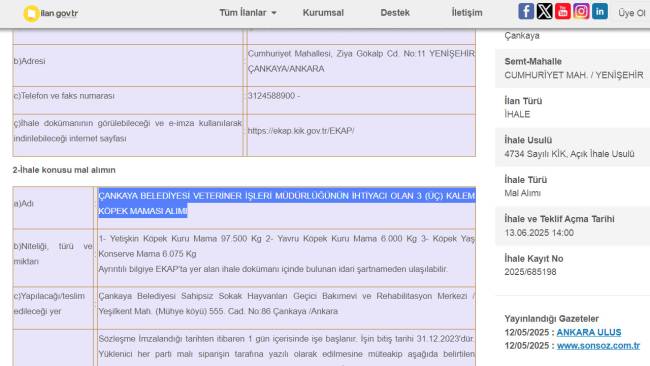Image resolution: width=650 pixels, height=366 pixels.
Task: Click the 'Ayrıntılı bilgiye EKAP'ta yer alan' sentence
Action: pyautogui.click(x=273, y=269)
